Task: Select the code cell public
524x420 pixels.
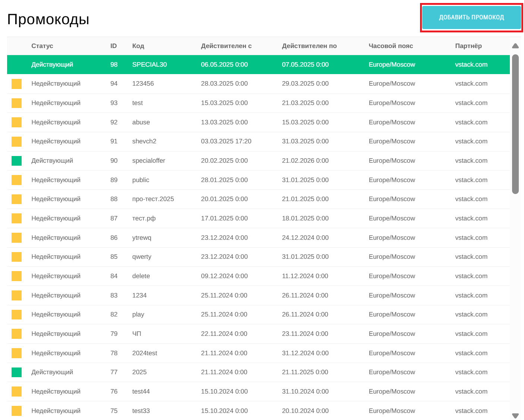Action: point(141,180)
